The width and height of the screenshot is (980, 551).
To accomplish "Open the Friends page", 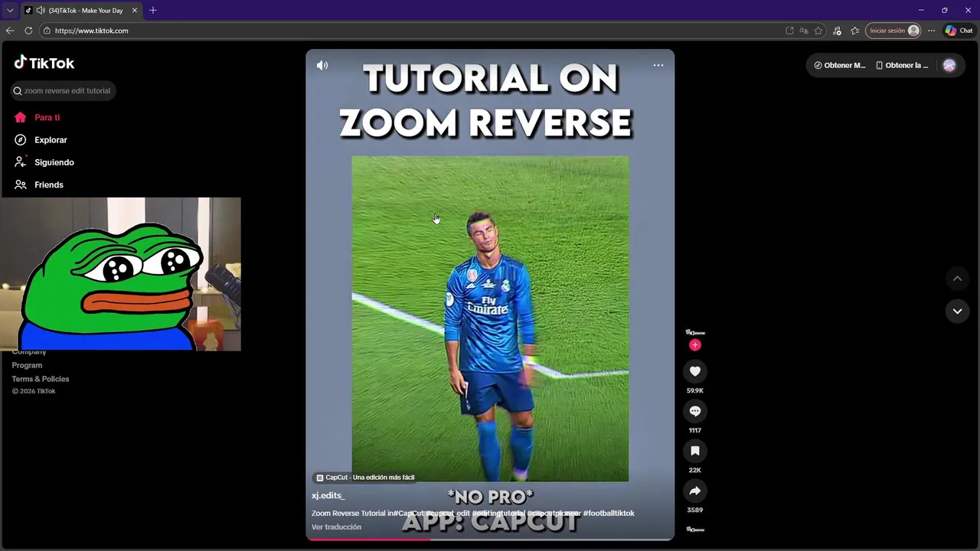I will click(x=38, y=184).
